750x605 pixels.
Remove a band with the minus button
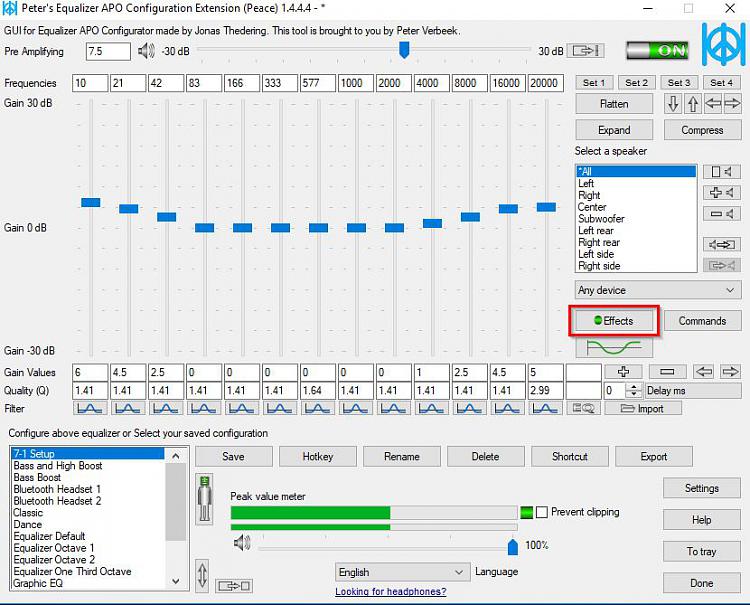667,372
